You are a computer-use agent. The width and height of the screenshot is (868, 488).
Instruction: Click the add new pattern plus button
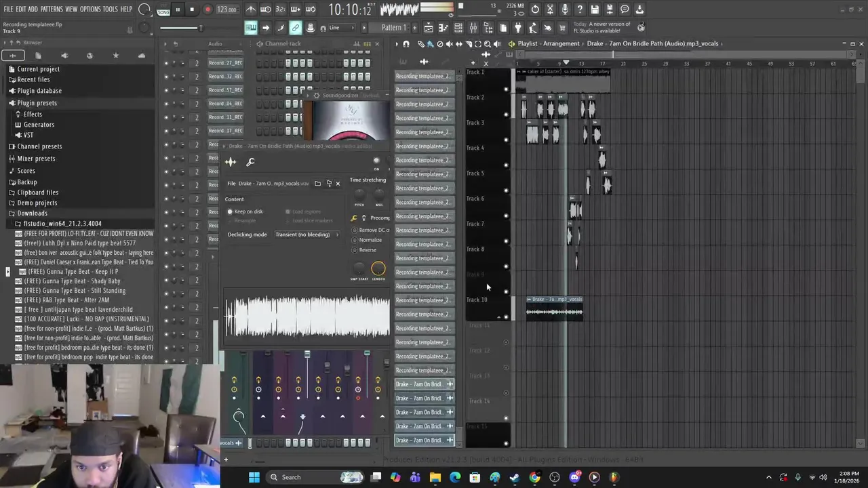coord(414,28)
